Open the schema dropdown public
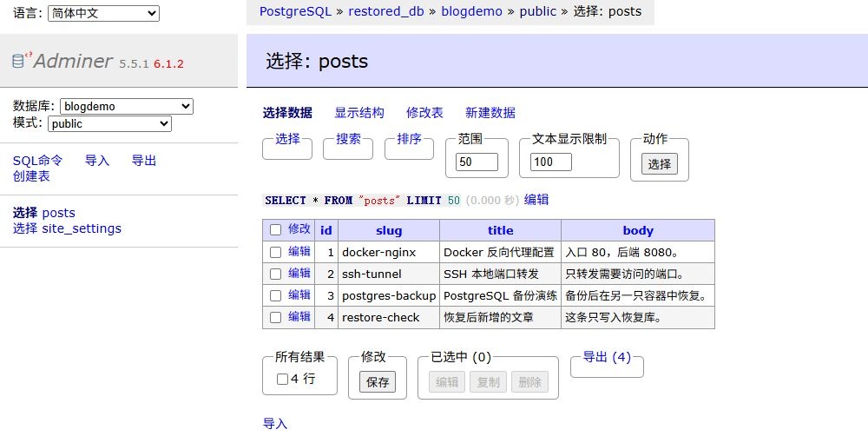 tap(109, 123)
